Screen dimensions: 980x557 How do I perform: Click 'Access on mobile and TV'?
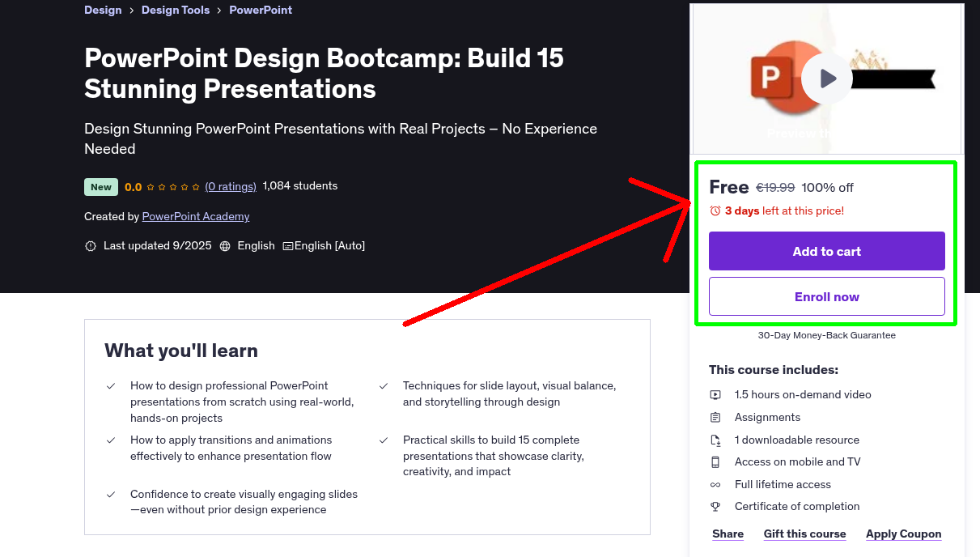click(798, 462)
